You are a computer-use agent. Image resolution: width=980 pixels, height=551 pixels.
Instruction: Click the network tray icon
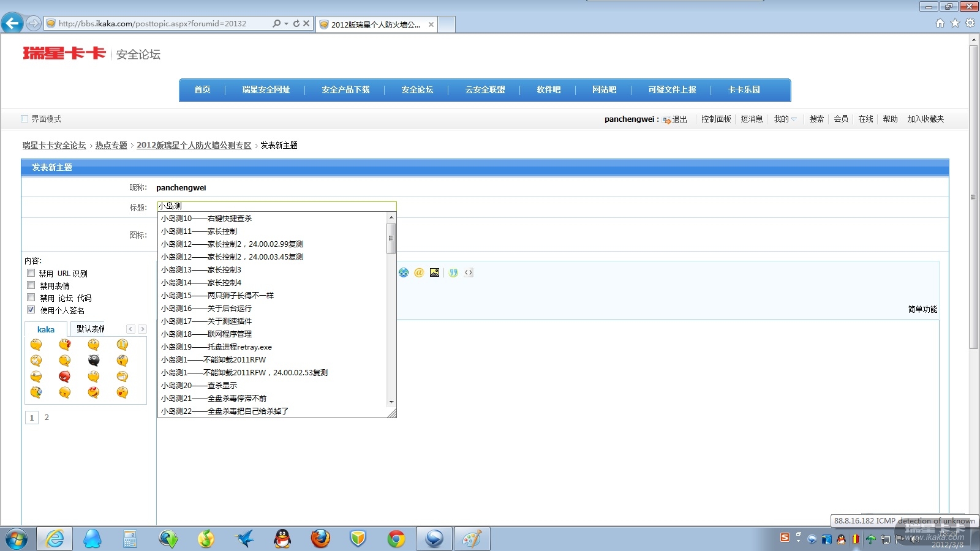point(885,539)
